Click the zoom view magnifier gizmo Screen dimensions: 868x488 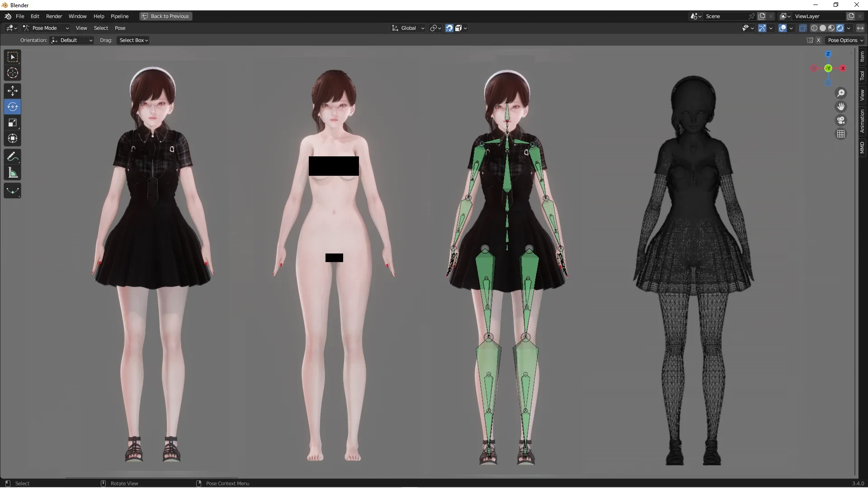point(841,93)
